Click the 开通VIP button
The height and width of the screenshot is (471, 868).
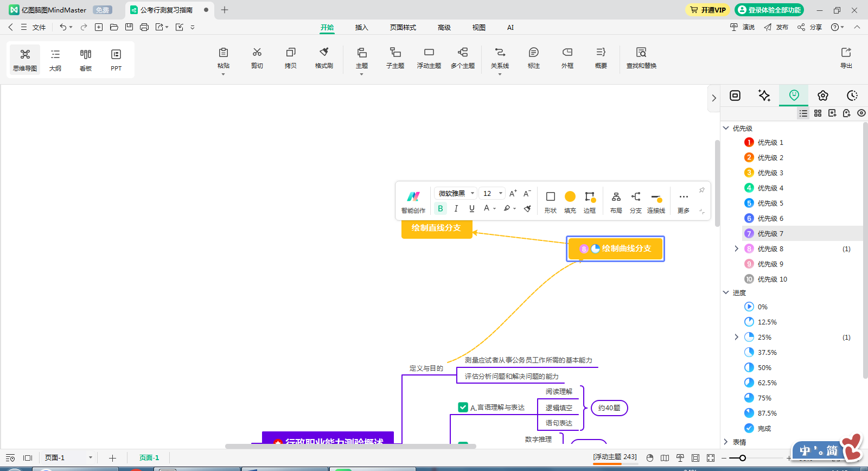(707, 10)
